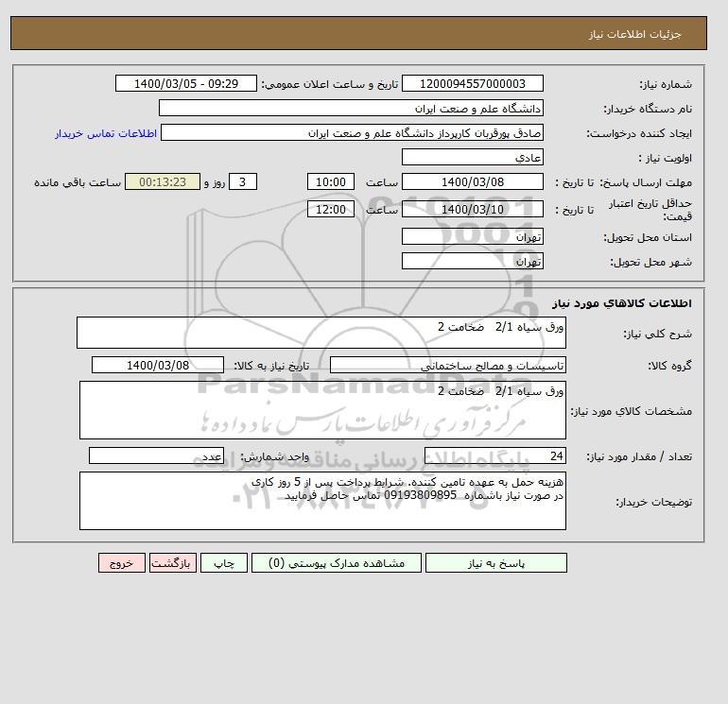The image size is (728, 704).
Task: Click price validity date 1400/03/10
Action: pos(472,209)
